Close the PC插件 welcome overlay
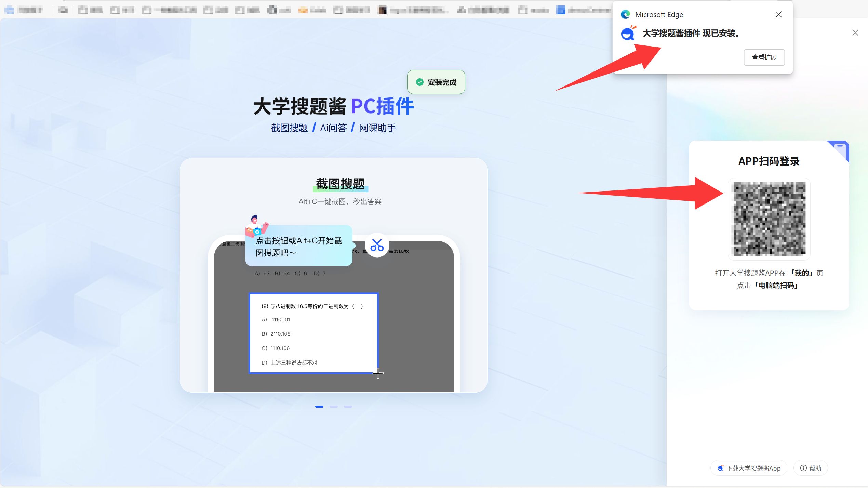Image resolution: width=868 pixels, height=488 pixels. pos(855,32)
